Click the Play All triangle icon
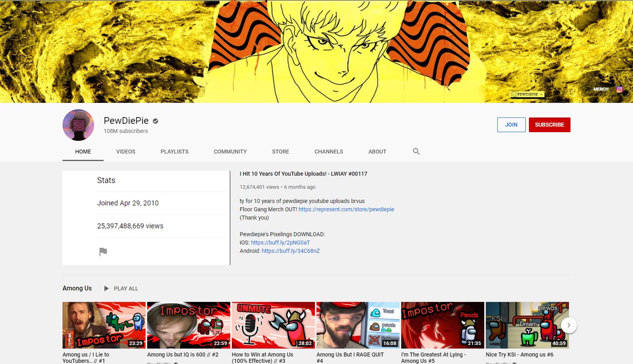633x364 pixels. [106, 288]
